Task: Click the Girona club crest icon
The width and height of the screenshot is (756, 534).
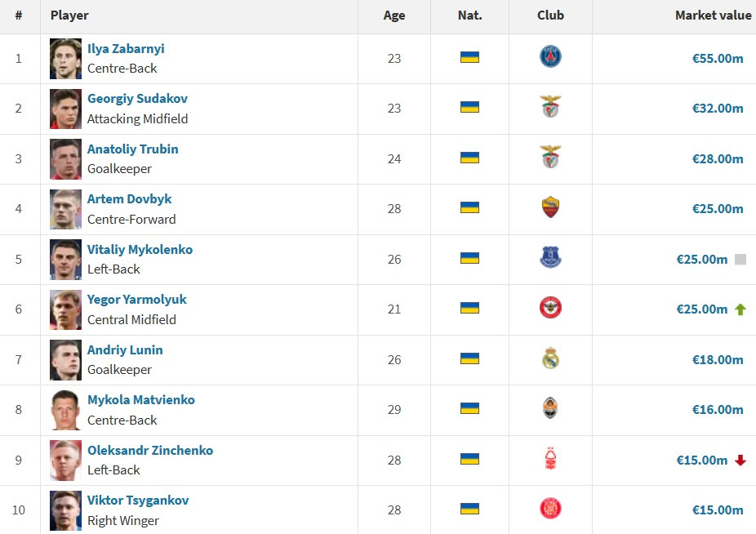Action: pyautogui.click(x=550, y=509)
